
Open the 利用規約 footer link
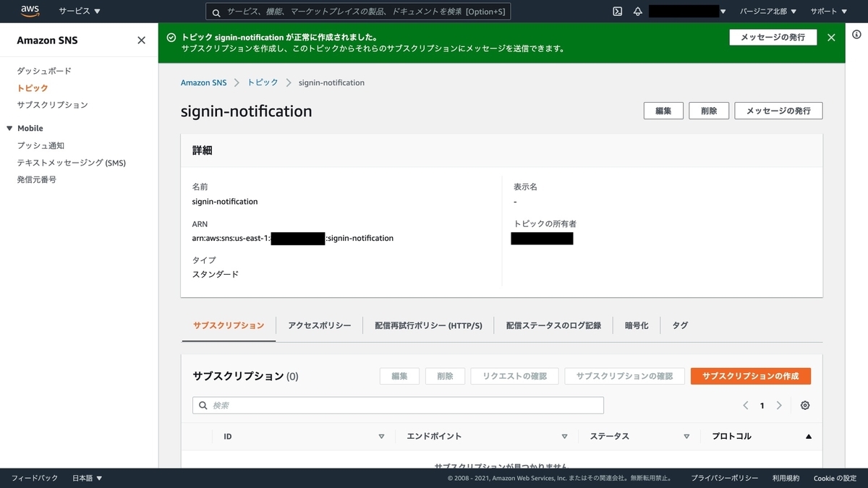pyautogui.click(x=786, y=479)
